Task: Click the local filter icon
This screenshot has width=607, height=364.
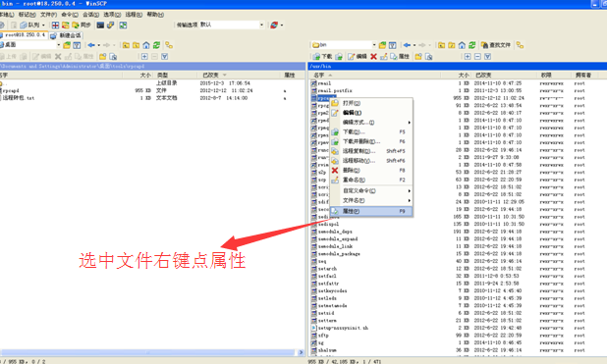Action: (x=77, y=45)
